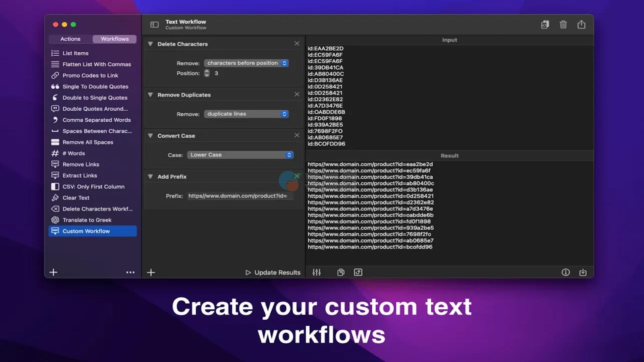Click the Update Results button
The image size is (644, 362).
pos(273,273)
